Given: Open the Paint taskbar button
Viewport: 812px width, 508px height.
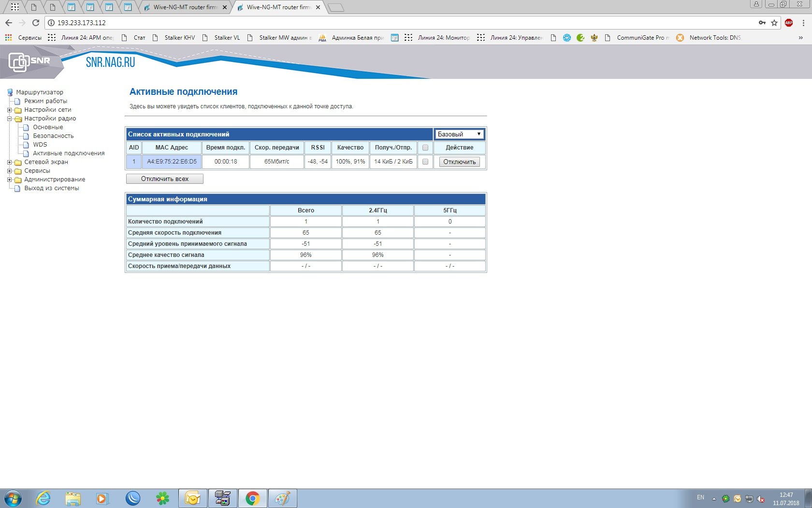Looking at the screenshot, I should (282, 498).
